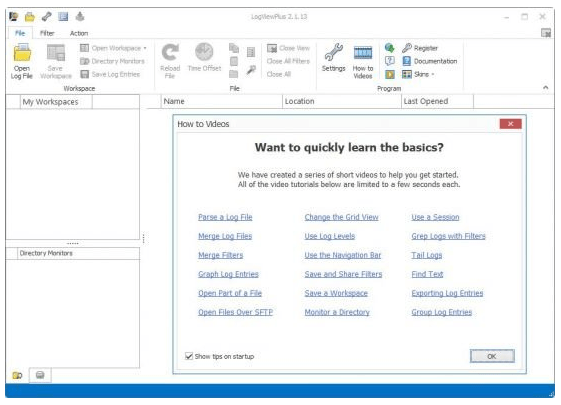Close the How to Videos dialog
The width and height of the screenshot is (561, 405).
pyautogui.click(x=511, y=124)
